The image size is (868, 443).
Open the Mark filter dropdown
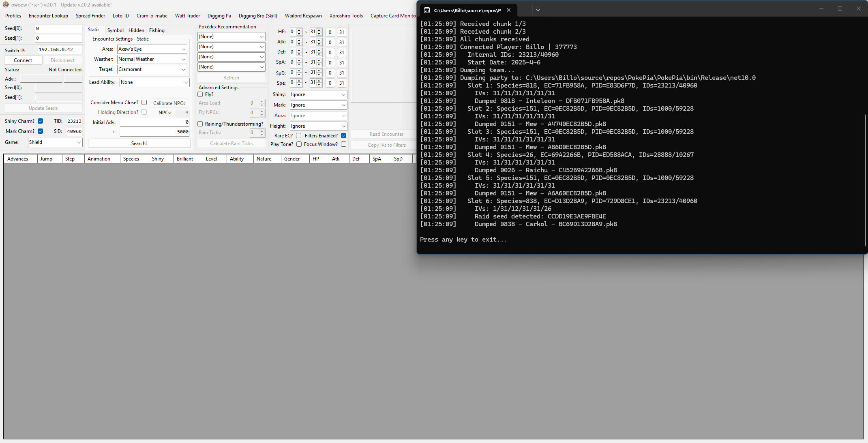tap(318, 105)
